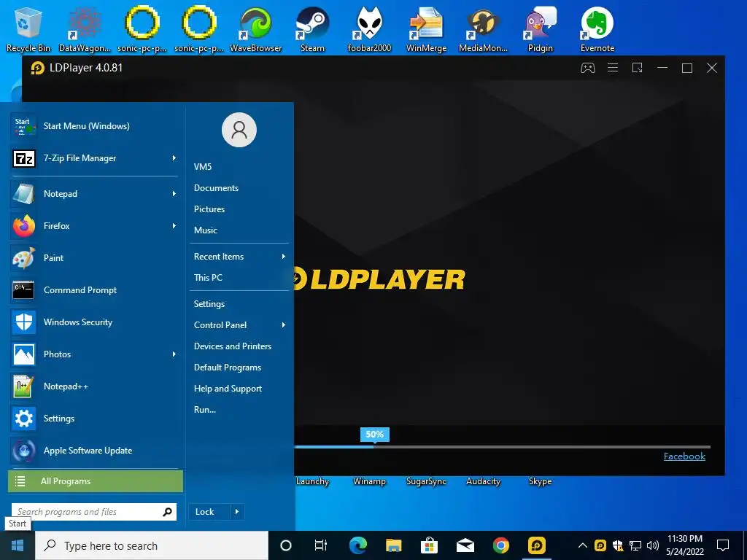Launch Google Chrome from taskbar
Image resolution: width=747 pixels, height=560 pixels.
pyautogui.click(x=500, y=545)
